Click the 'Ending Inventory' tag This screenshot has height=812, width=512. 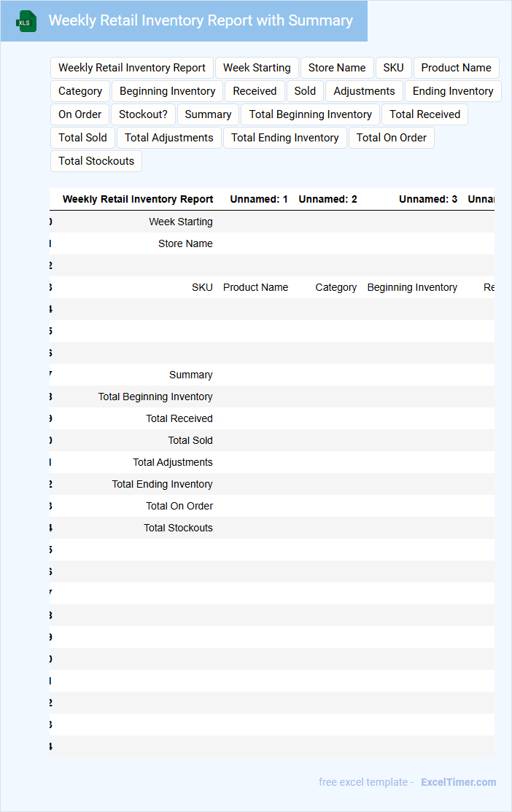click(453, 91)
